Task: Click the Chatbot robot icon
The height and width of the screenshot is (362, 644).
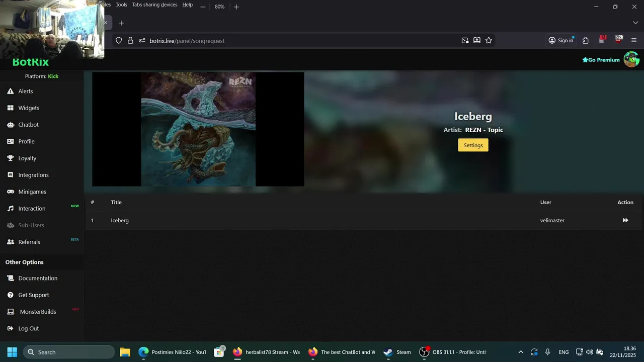Action: [x=10, y=125]
